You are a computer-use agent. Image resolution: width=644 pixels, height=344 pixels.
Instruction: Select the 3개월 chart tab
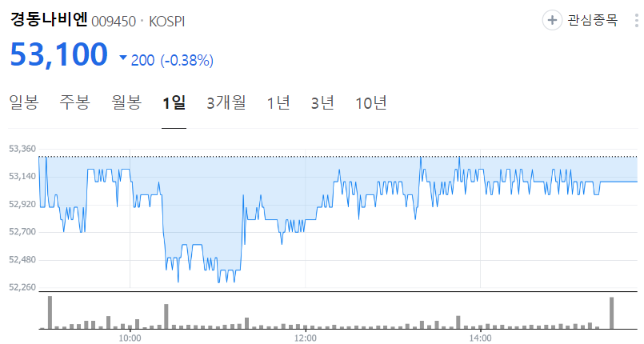click(226, 102)
